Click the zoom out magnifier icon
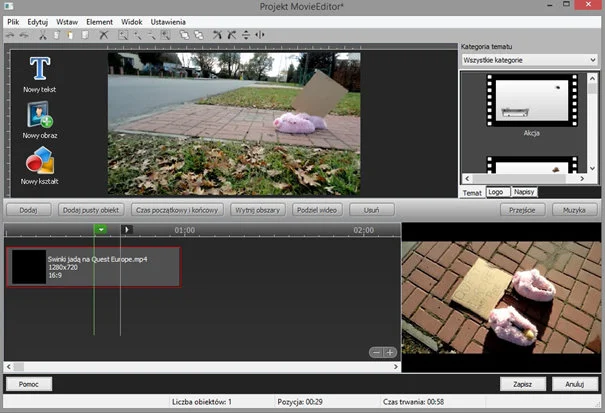This screenshot has width=605, height=413. (x=151, y=35)
